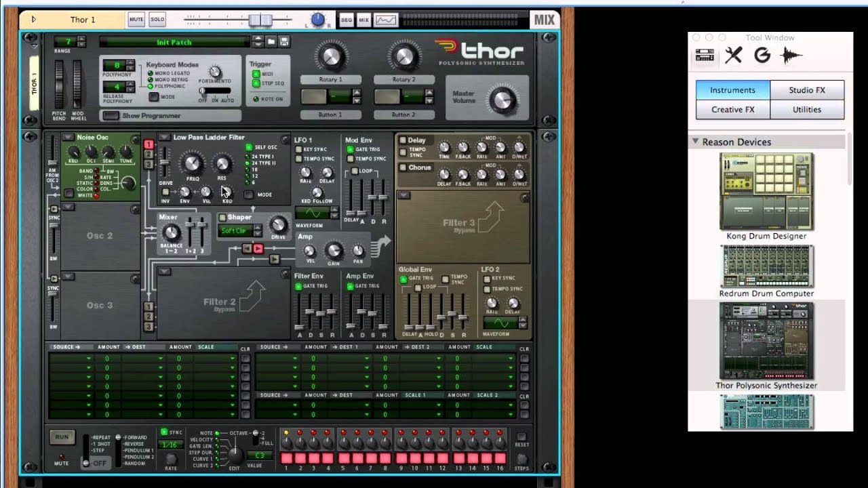Toggle the MIDI trigger button

(x=256, y=74)
